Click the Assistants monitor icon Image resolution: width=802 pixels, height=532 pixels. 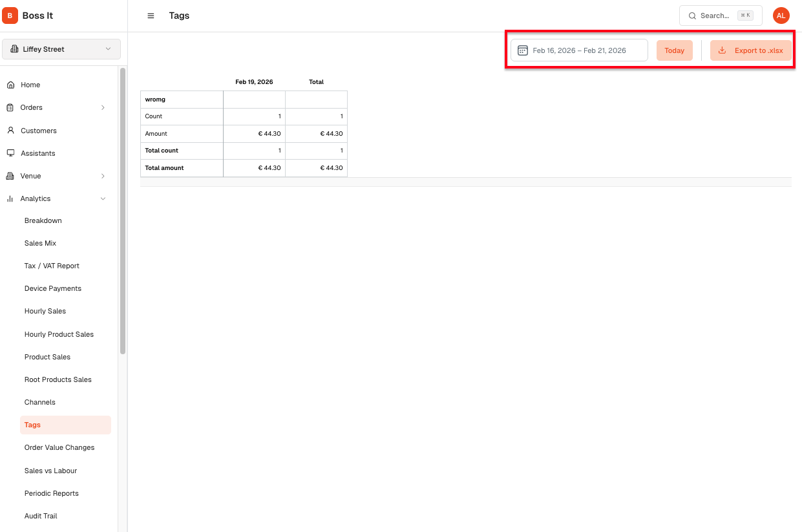(10, 153)
